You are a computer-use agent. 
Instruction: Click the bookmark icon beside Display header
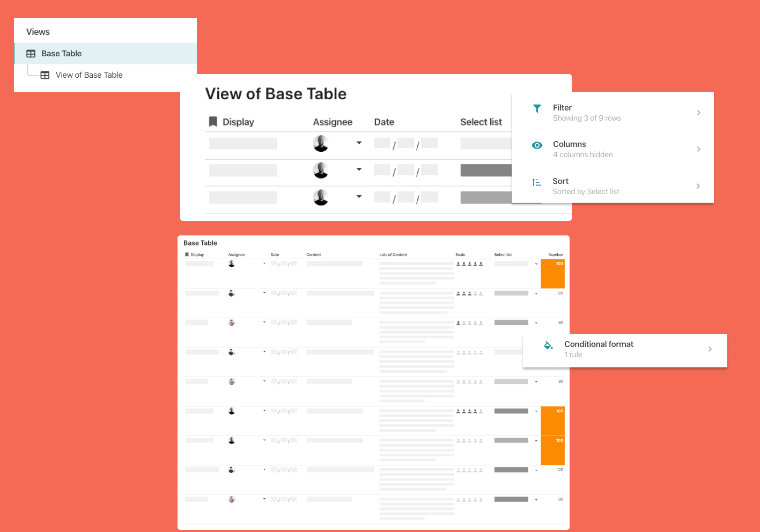(x=213, y=122)
